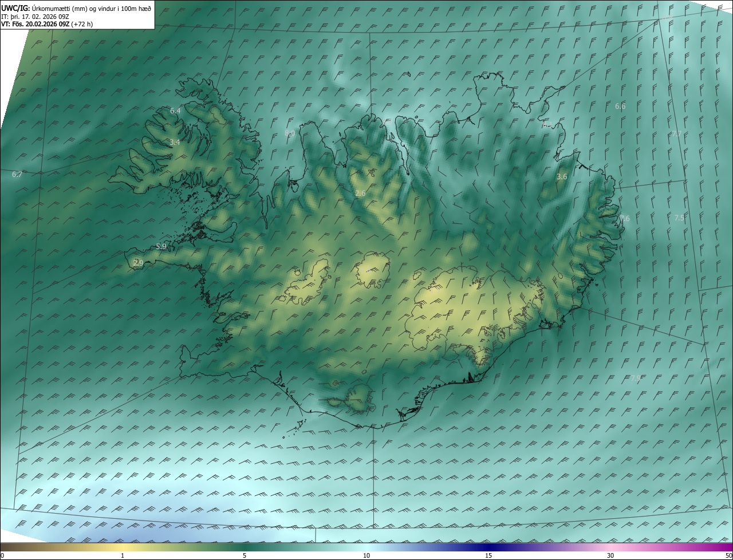Click the 7.9 value label in the southeast sea

tap(636, 378)
